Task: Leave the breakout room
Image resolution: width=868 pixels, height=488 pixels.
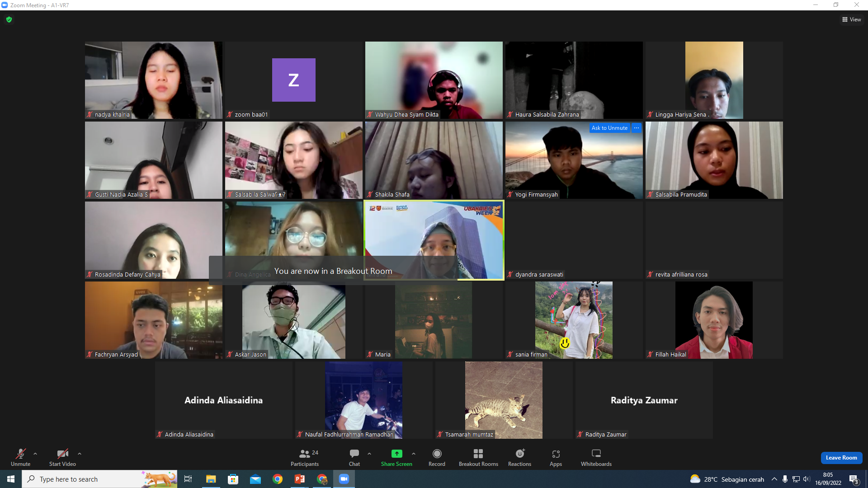Action: coord(841,458)
